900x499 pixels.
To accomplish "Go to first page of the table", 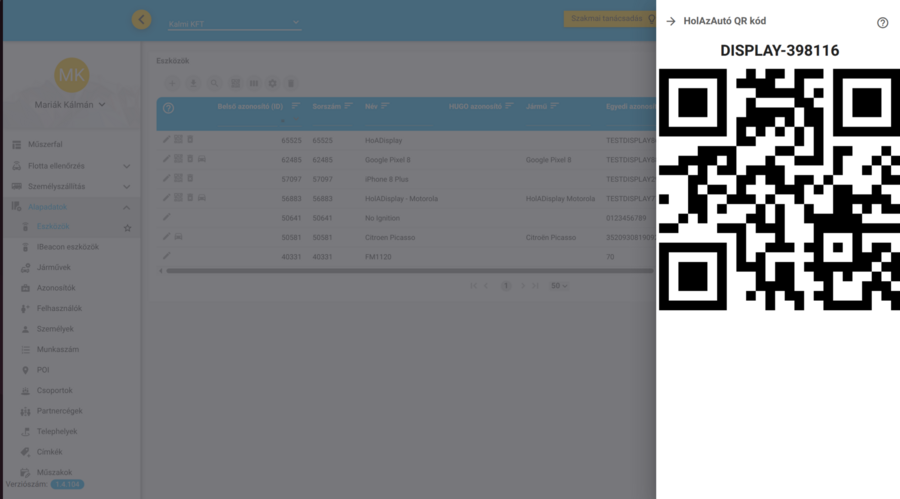I will 474,285.
